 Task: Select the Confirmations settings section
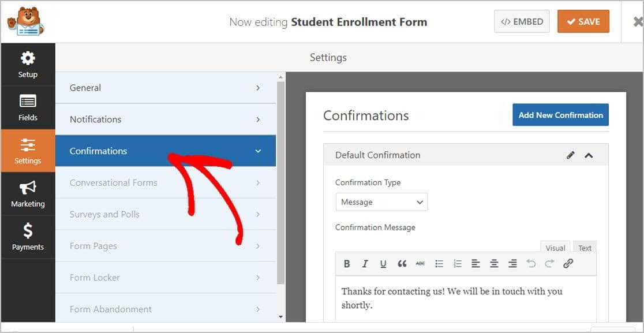[166, 151]
